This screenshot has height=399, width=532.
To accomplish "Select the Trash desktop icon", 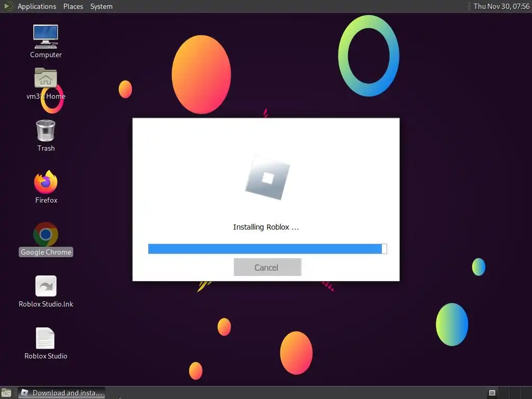I will point(46,130).
